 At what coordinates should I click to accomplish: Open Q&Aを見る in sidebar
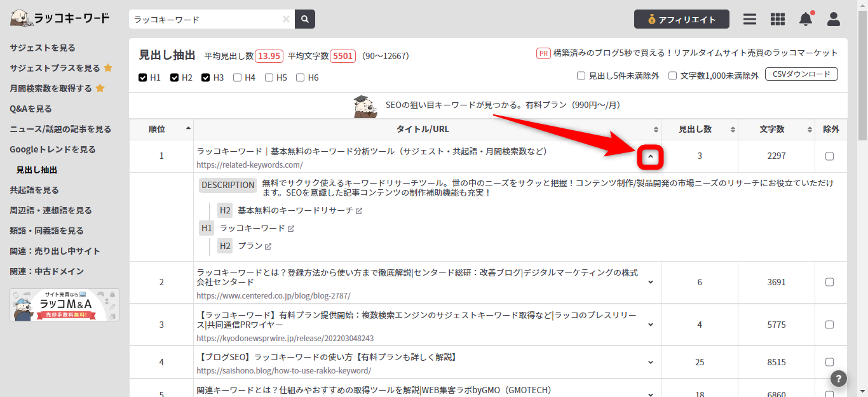coord(31,109)
